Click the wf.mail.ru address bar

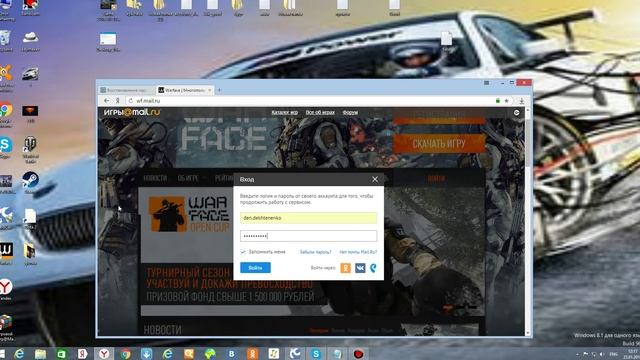coord(310,100)
